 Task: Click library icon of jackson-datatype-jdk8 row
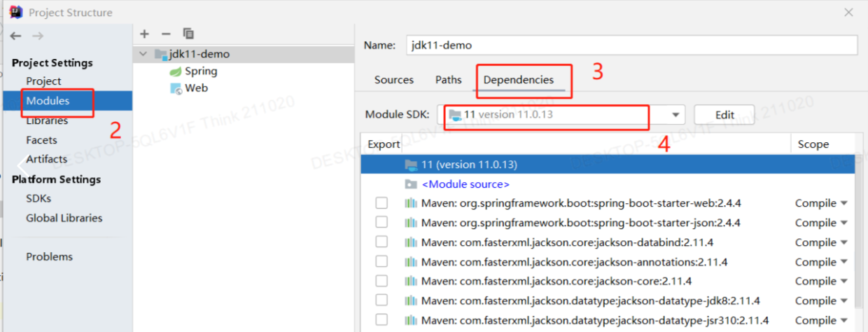coord(411,300)
